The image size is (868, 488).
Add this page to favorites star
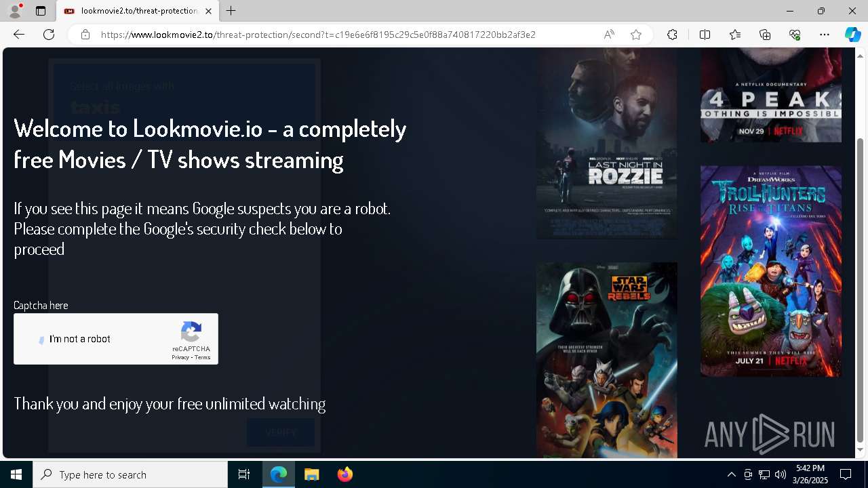[x=636, y=35]
